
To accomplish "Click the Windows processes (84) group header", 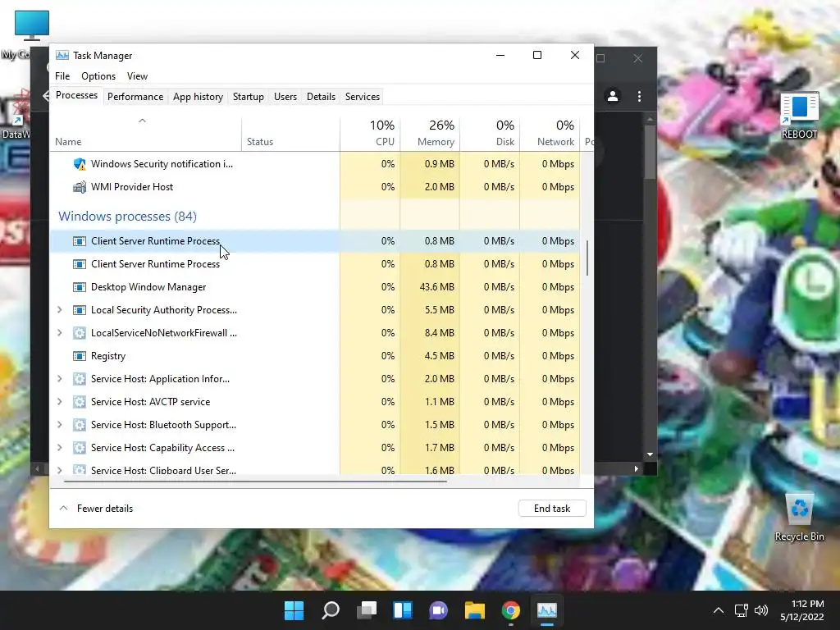I will pos(127,217).
